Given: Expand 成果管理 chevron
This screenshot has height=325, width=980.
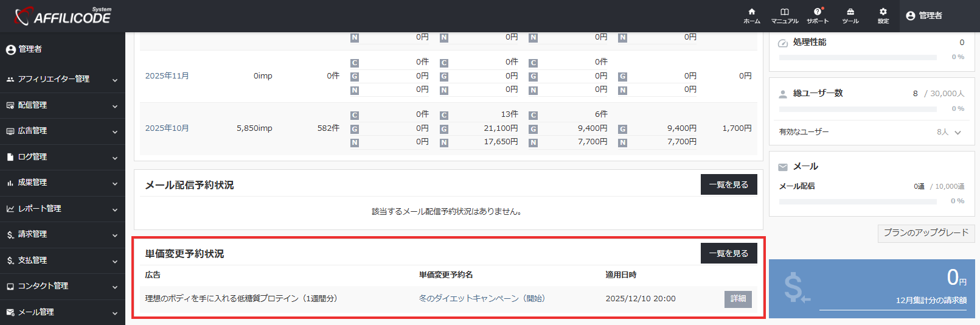Looking at the screenshot, I should pos(115,183).
